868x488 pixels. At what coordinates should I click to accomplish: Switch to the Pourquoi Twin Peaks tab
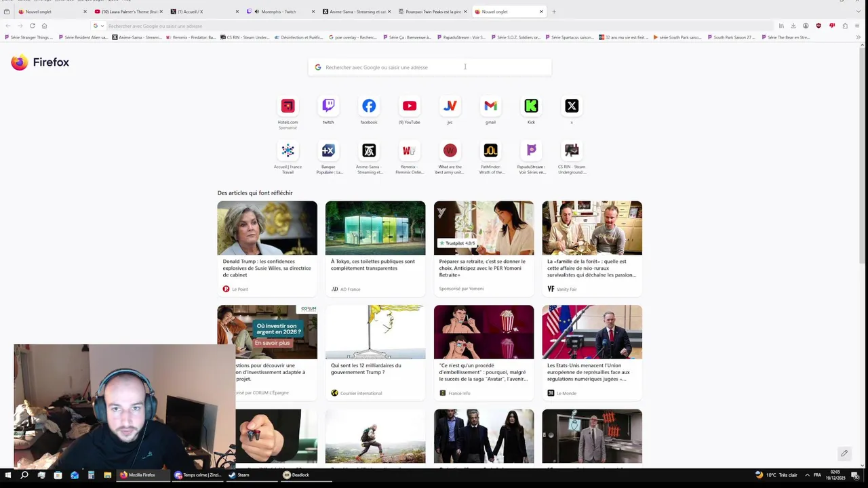pos(433,12)
